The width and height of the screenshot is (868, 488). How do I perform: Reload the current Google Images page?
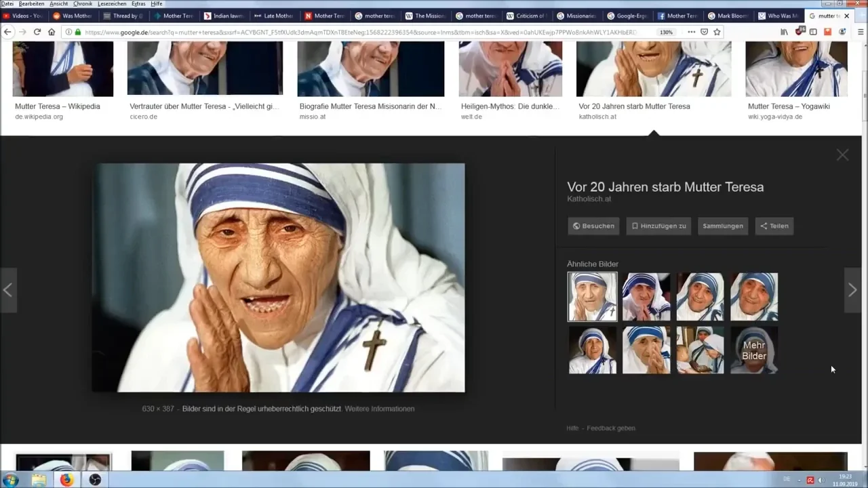coord(37,32)
